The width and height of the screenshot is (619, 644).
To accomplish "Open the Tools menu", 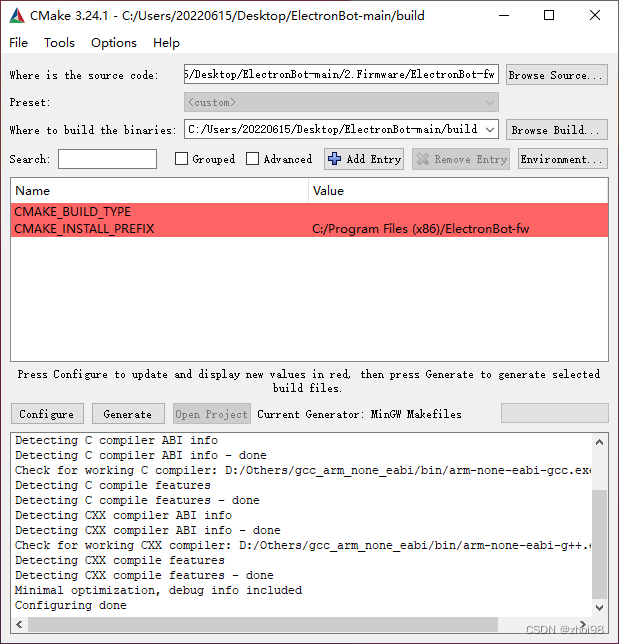I will (x=60, y=43).
